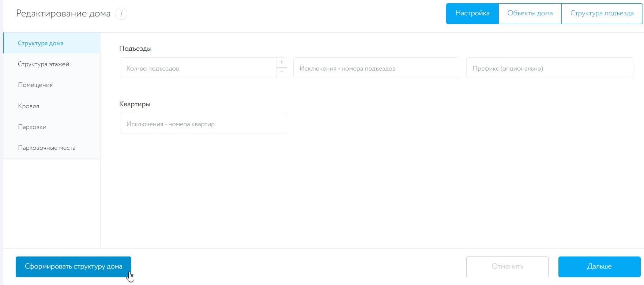Focus the Кол-во подъездов input field
The height and width of the screenshot is (285, 644).
pyautogui.click(x=198, y=68)
